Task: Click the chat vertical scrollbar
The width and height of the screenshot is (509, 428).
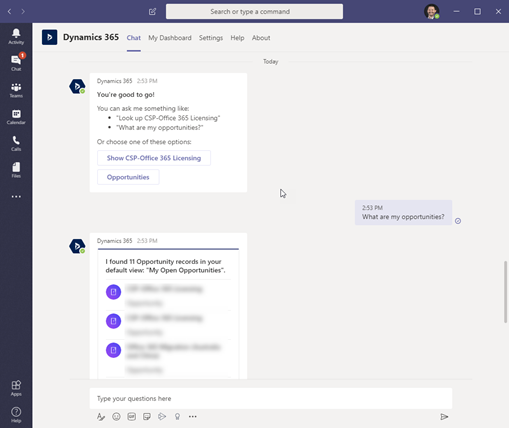Action: (x=505, y=292)
